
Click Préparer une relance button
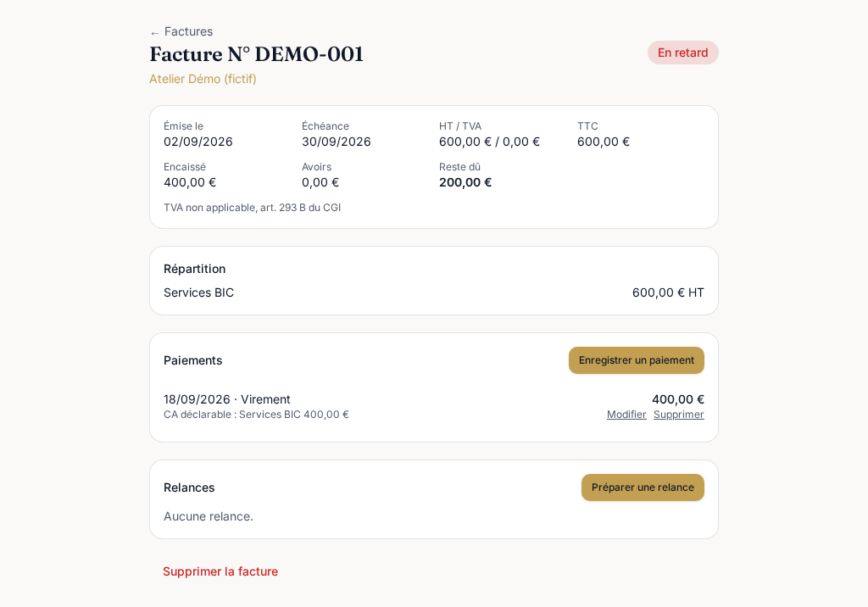click(x=643, y=487)
